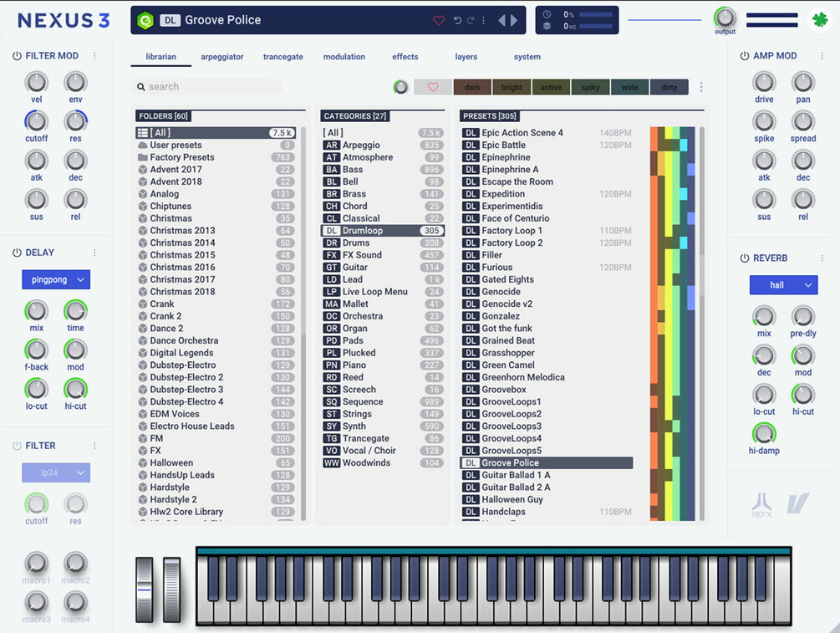Click the Reverb hi-damp knob
The width and height of the screenshot is (840, 633).
[764, 434]
